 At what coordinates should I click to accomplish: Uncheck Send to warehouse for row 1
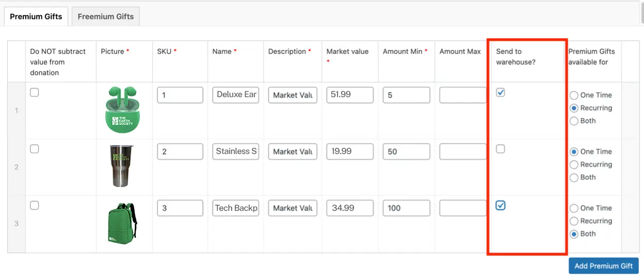501,93
